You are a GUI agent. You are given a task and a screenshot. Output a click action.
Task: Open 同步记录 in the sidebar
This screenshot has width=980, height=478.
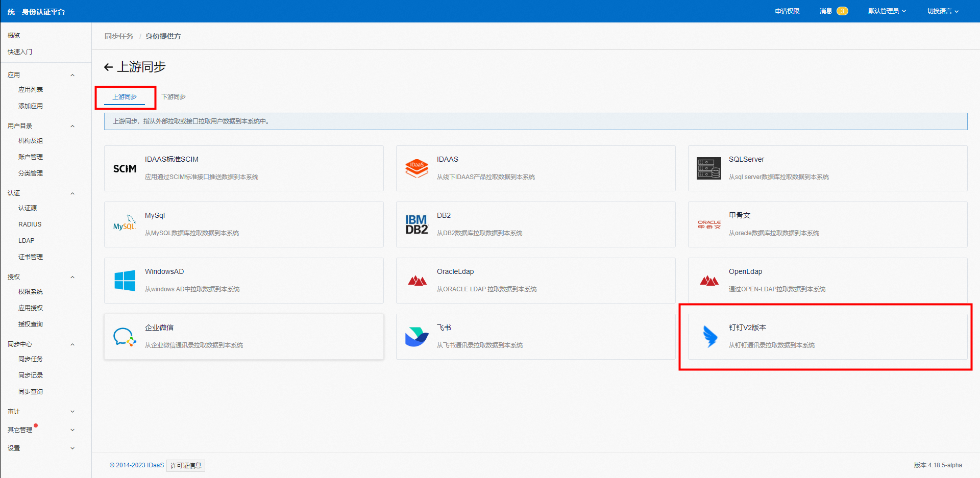[31, 375]
